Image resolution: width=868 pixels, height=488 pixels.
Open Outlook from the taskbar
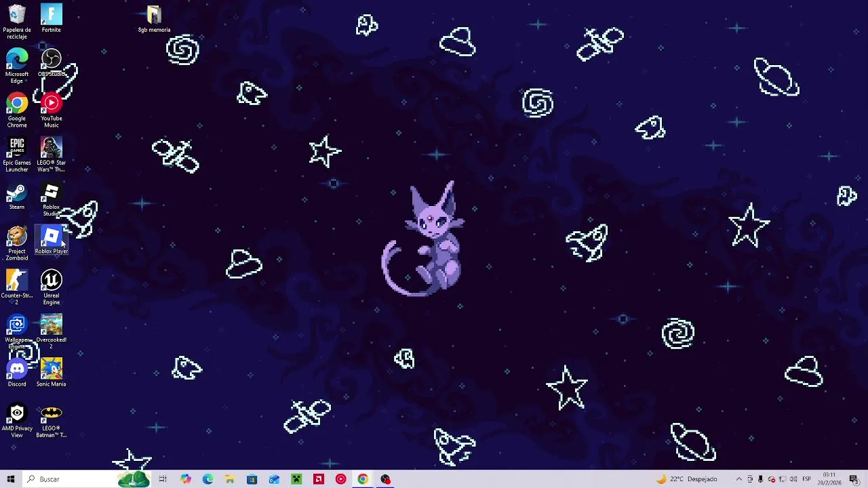(x=274, y=479)
